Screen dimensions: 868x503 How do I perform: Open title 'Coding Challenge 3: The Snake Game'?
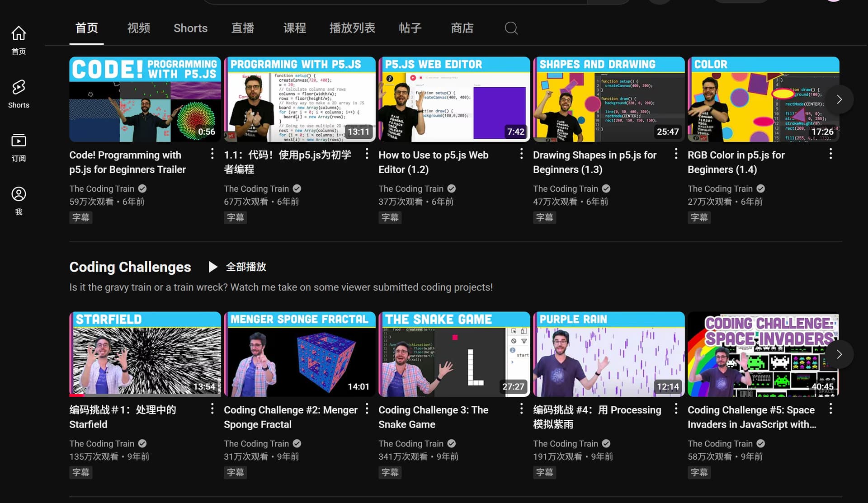pos(433,417)
